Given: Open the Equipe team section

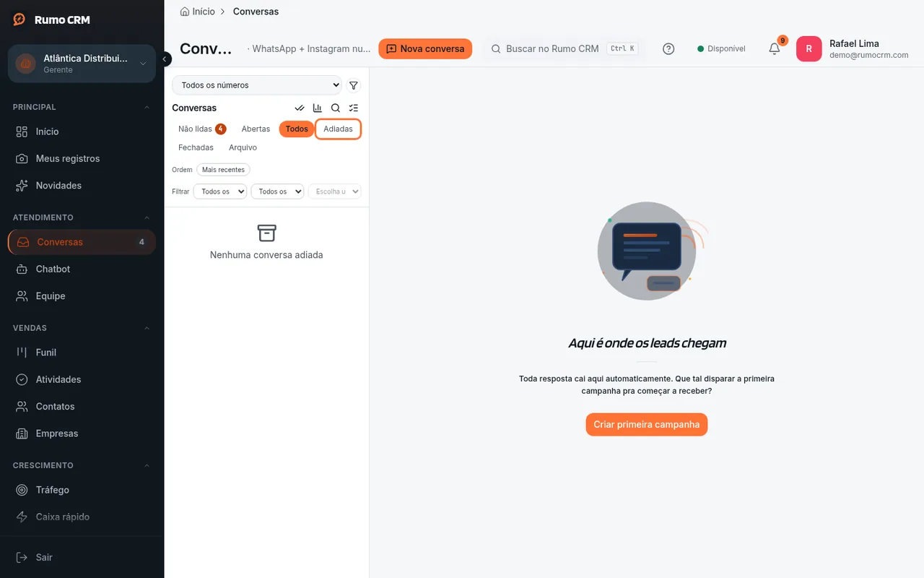Looking at the screenshot, I should [x=82, y=296].
